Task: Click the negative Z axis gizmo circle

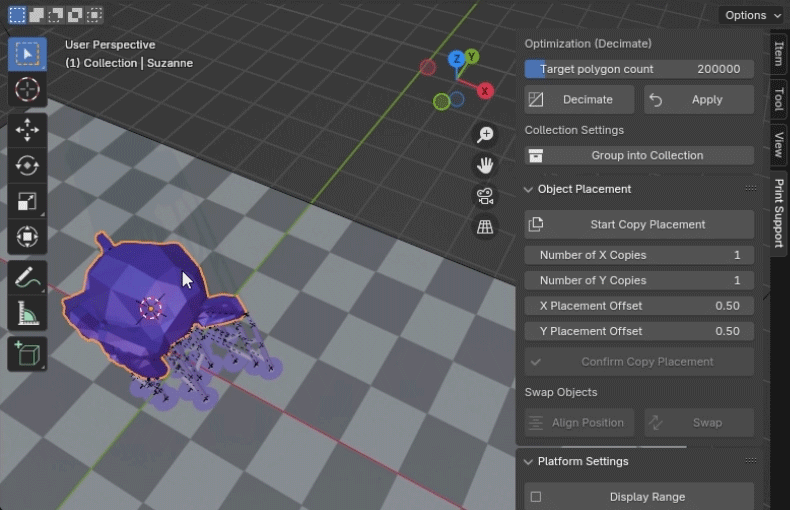Action: (457, 99)
